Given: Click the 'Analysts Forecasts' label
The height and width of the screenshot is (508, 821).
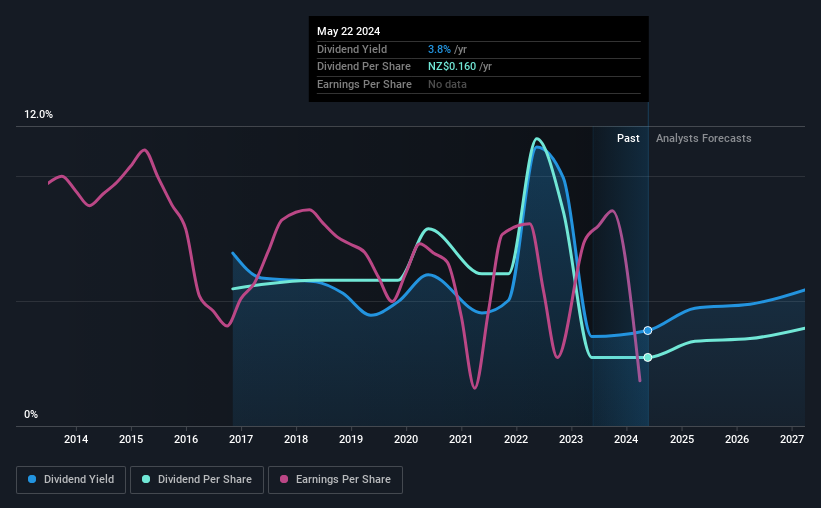Looking at the screenshot, I should coord(703,138).
